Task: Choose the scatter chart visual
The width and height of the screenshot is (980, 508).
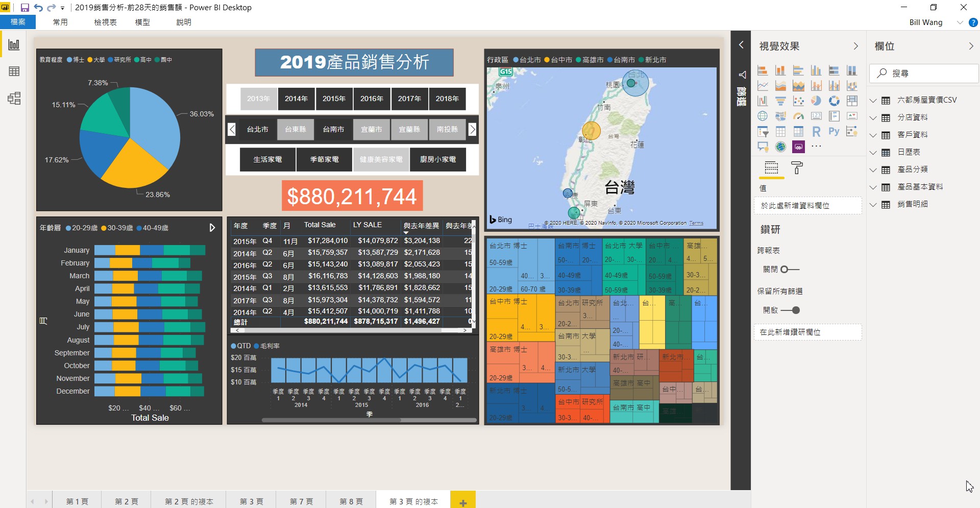Action: point(798,101)
